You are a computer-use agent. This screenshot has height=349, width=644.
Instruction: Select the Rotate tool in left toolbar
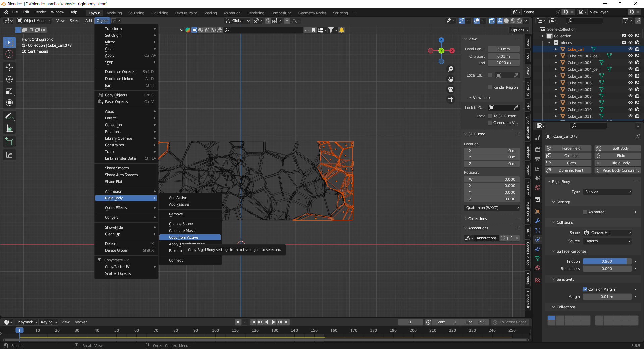coord(9,79)
